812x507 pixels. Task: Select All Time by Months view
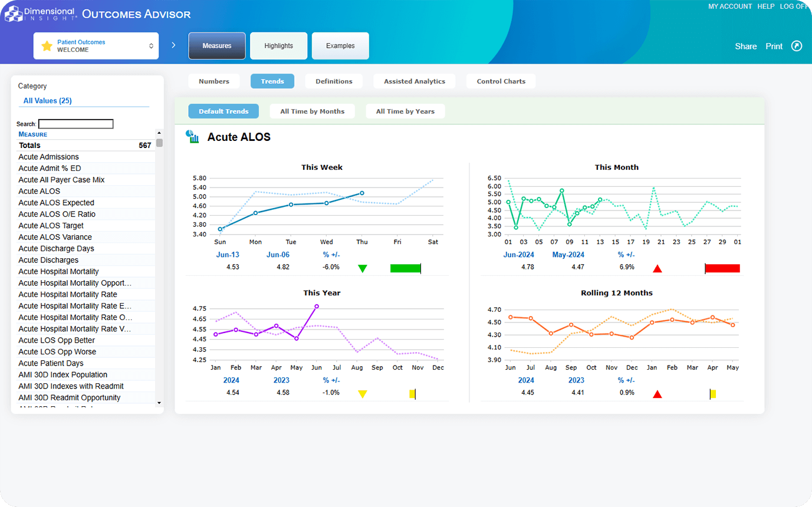coord(312,111)
